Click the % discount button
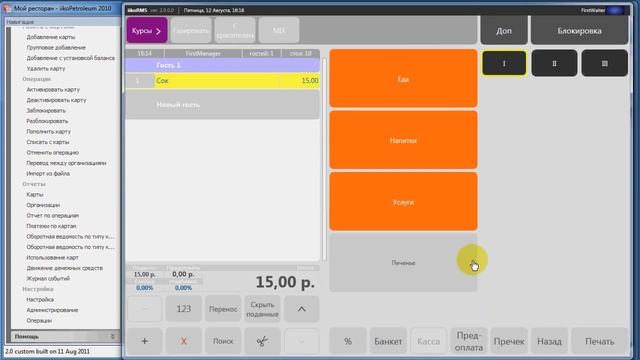The image size is (640, 360). click(x=348, y=341)
